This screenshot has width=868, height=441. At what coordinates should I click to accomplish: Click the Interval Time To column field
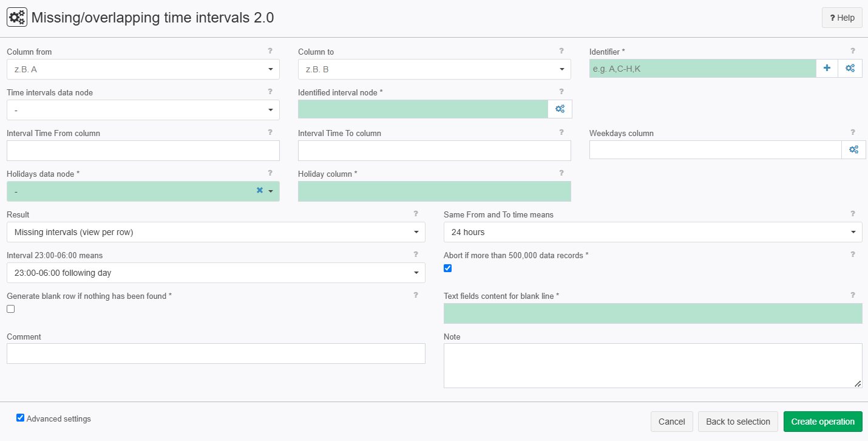(x=435, y=151)
